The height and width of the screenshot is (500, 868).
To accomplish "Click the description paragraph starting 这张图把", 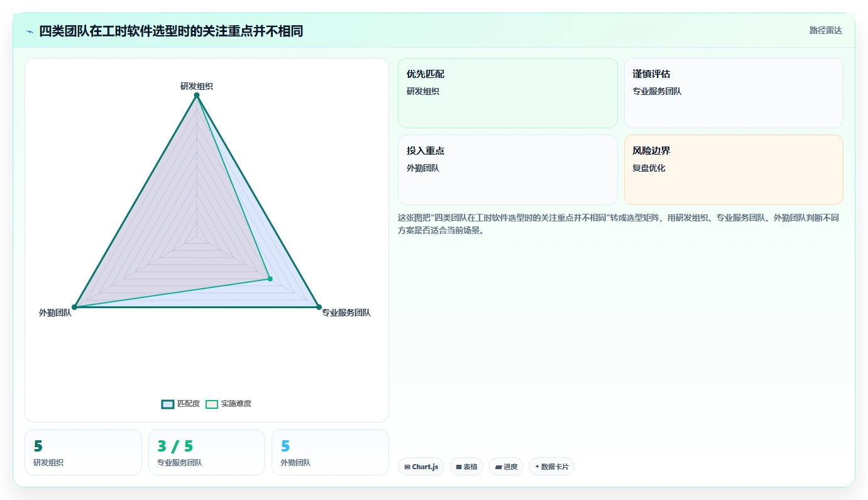I will coord(618,224).
